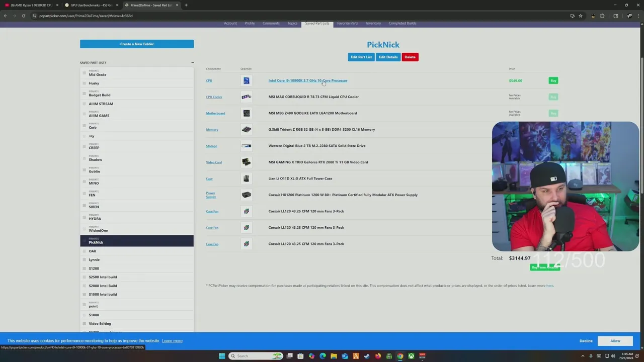Open the Account tab
The width and height of the screenshot is (644, 362).
(x=230, y=23)
